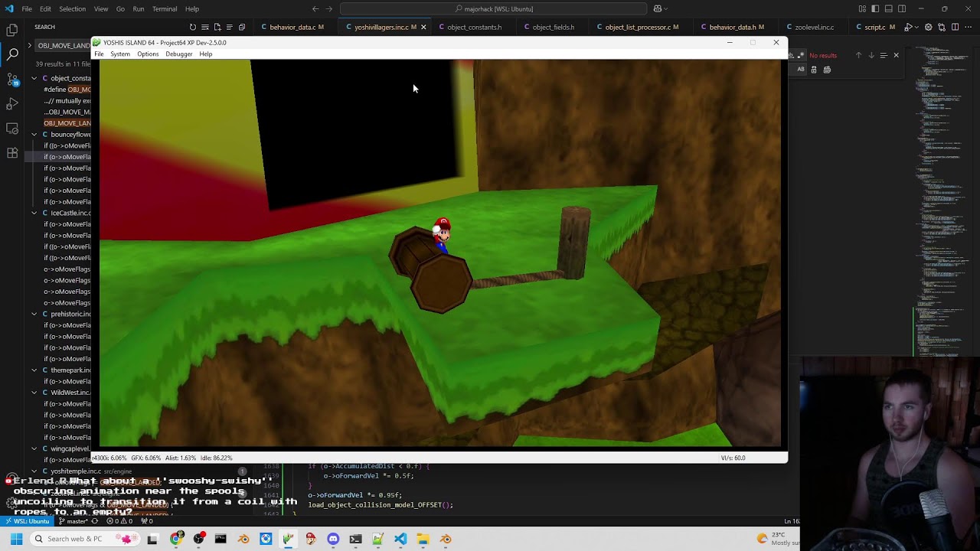Close the find widget
Viewport: 980px width, 551px height.
pyautogui.click(x=896, y=55)
